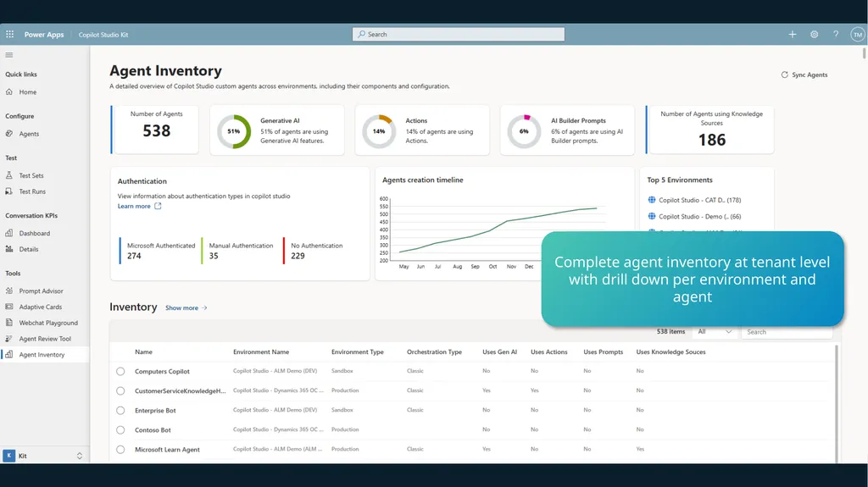Viewport: 868px width, 487px height.
Task: Click the plus icon in top bar
Action: point(793,35)
